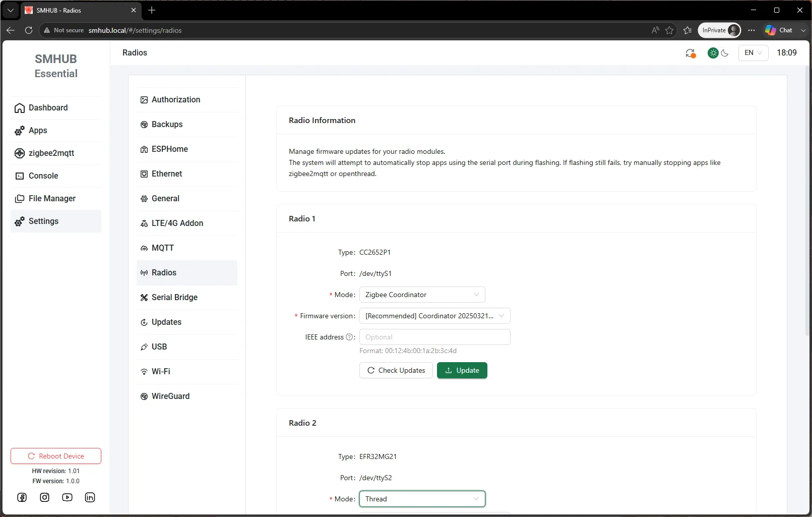Click the green Update button

click(462, 370)
